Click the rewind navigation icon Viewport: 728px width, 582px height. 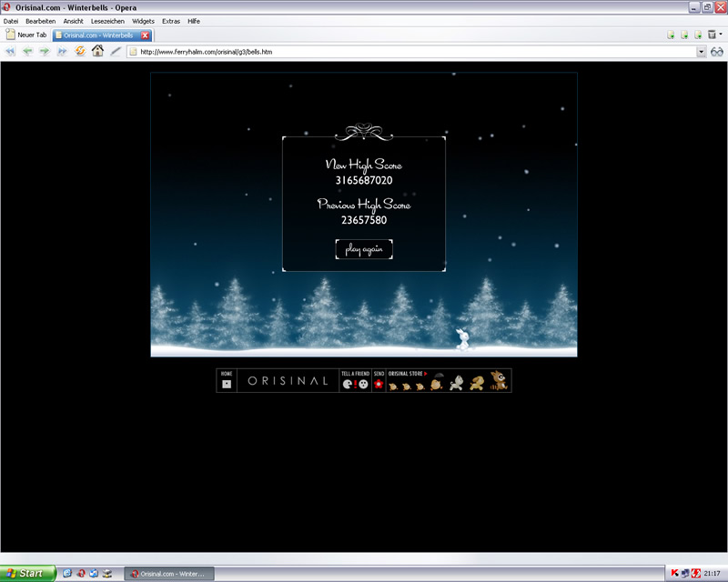[10, 52]
